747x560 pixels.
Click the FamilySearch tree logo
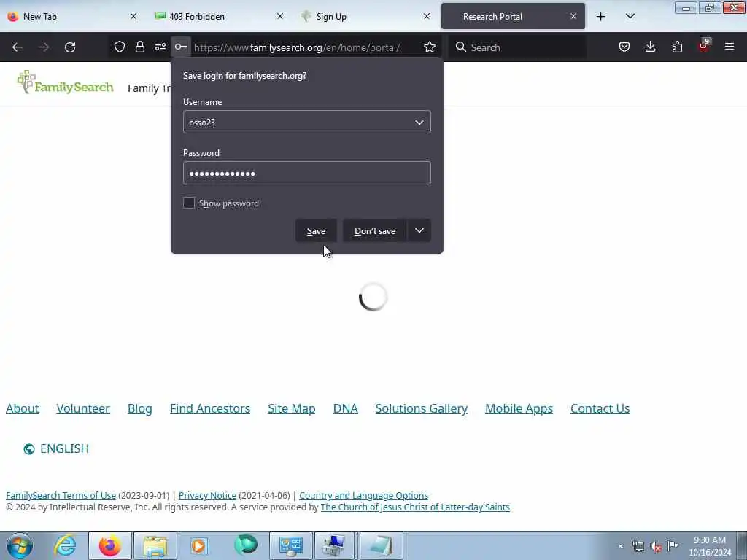click(x=65, y=83)
